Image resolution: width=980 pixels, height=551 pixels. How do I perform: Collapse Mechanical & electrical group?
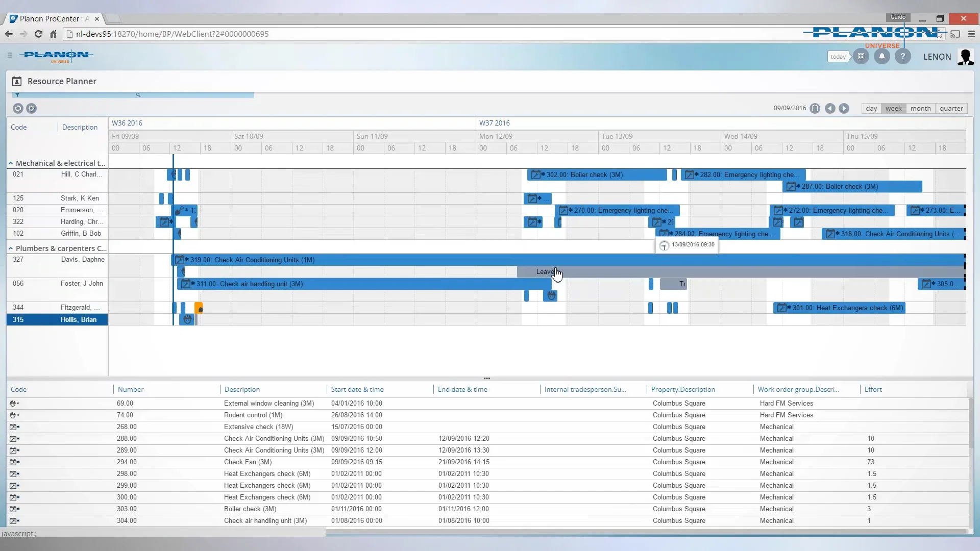(x=10, y=163)
